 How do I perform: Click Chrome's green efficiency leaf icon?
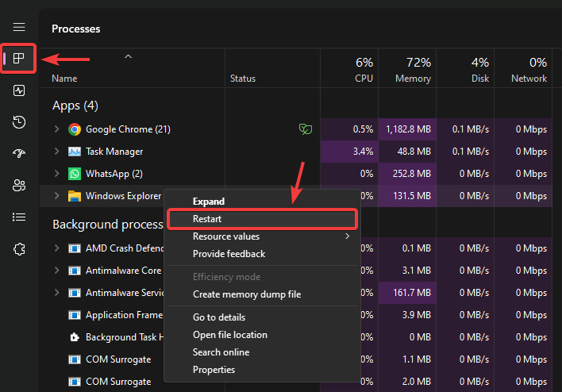pos(303,129)
